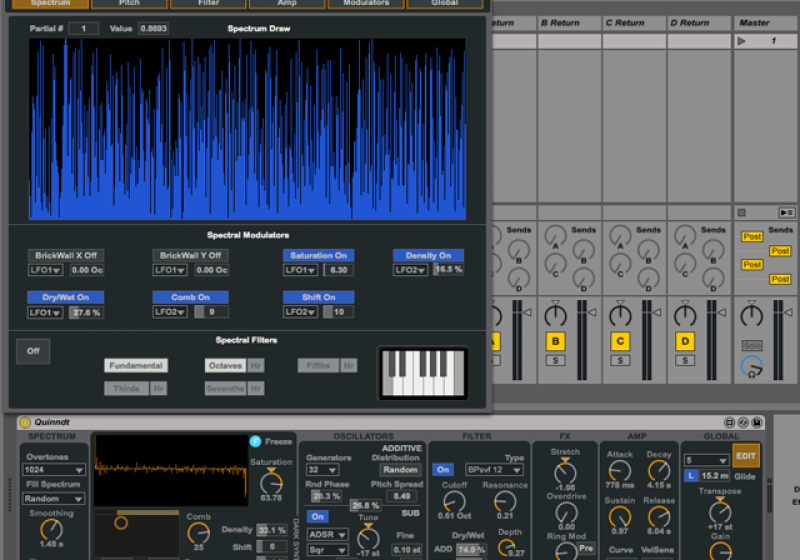This screenshot has height=560, width=800.
Task: Switch to the Modulators tab
Action: coord(365,3)
